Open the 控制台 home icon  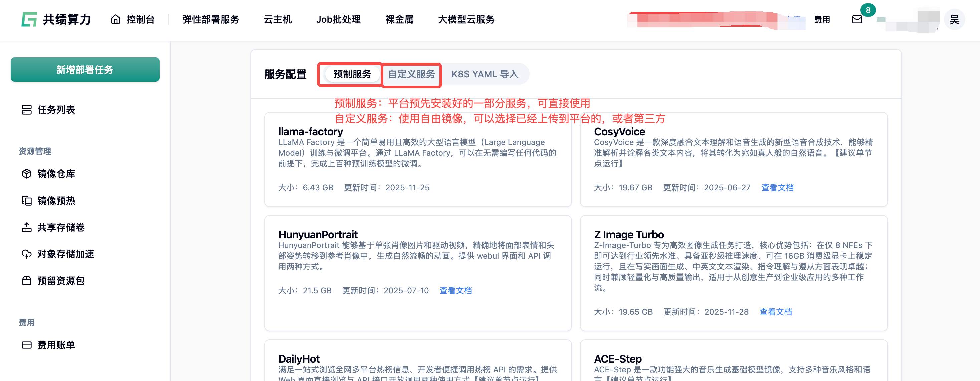coord(115,19)
